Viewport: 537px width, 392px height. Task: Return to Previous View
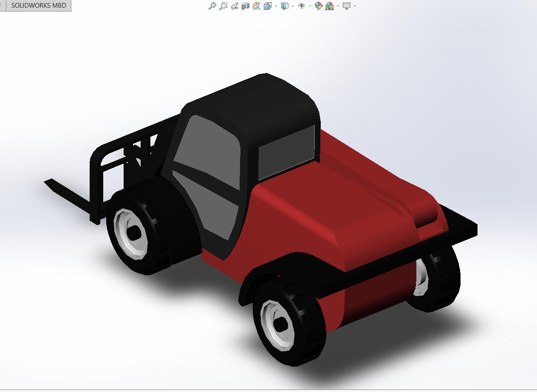(x=235, y=6)
